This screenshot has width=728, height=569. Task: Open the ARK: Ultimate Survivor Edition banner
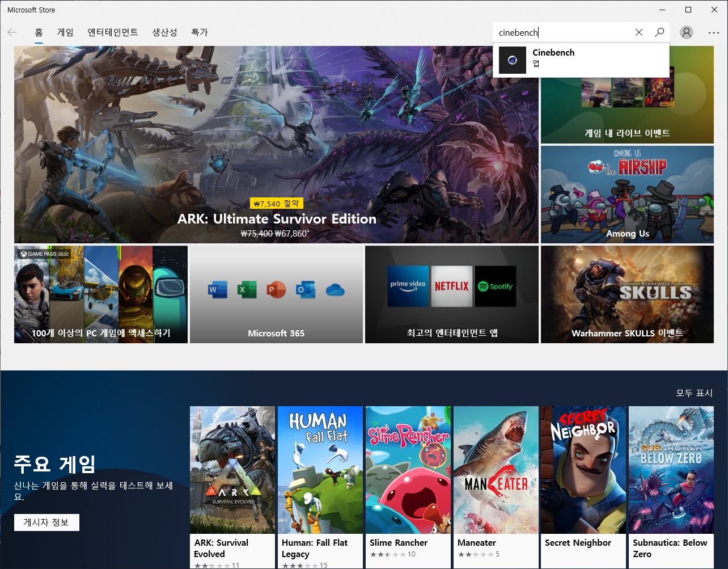276,145
